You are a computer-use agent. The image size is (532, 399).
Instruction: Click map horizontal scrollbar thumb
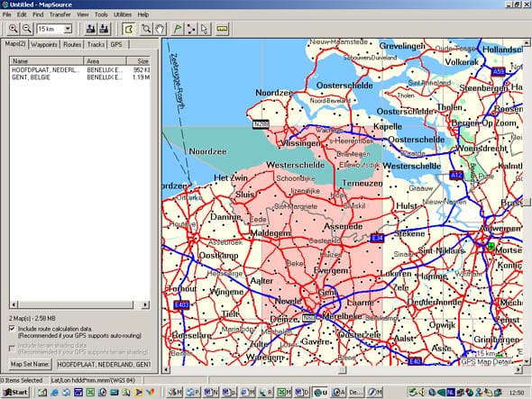(343, 369)
